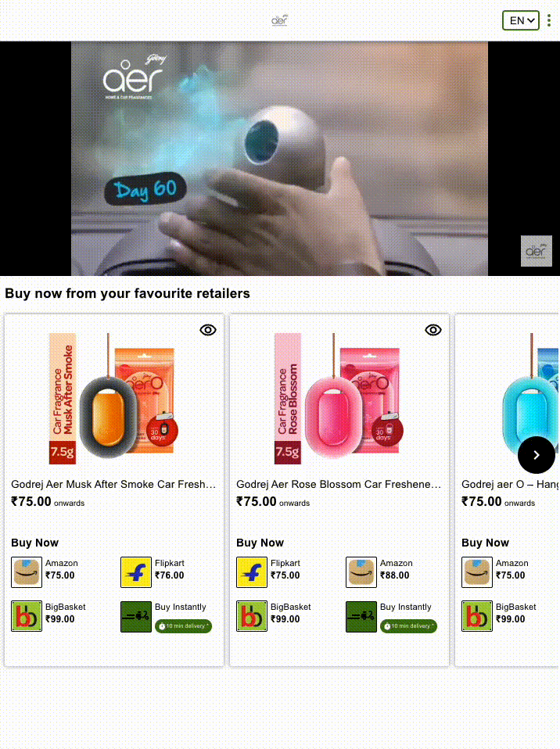Click Buy Instantly scooter icon on Rose Blossom card

361,616
